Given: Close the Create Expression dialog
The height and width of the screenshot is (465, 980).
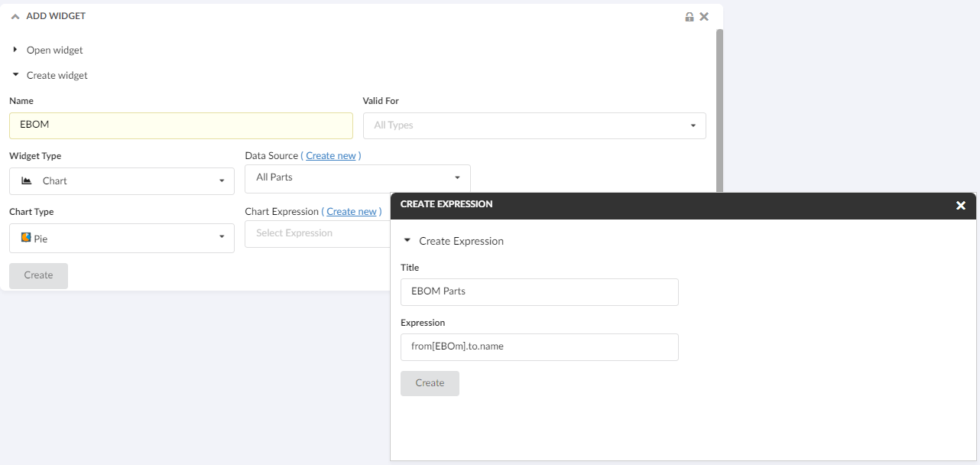Looking at the screenshot, I should (961, 205).
